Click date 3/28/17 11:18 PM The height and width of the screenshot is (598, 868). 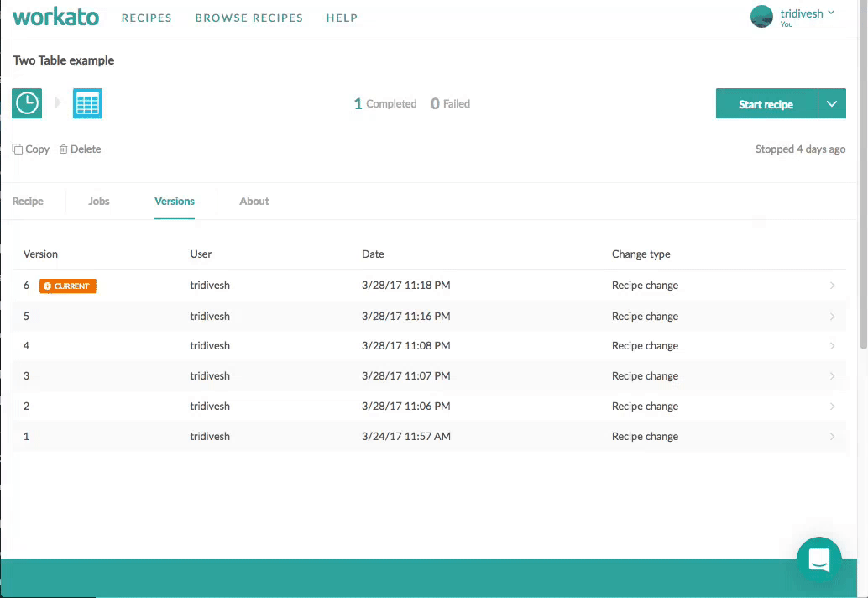[405, 286]
